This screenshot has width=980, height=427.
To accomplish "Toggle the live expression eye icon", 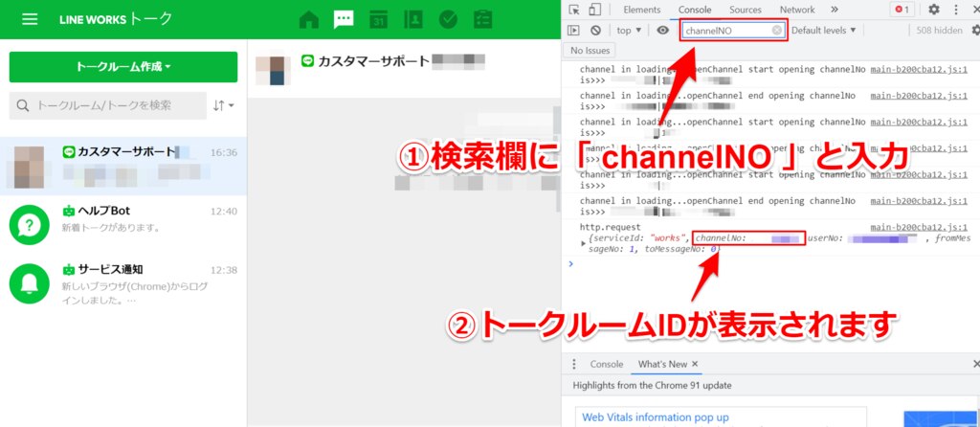I will pos(663,30).
